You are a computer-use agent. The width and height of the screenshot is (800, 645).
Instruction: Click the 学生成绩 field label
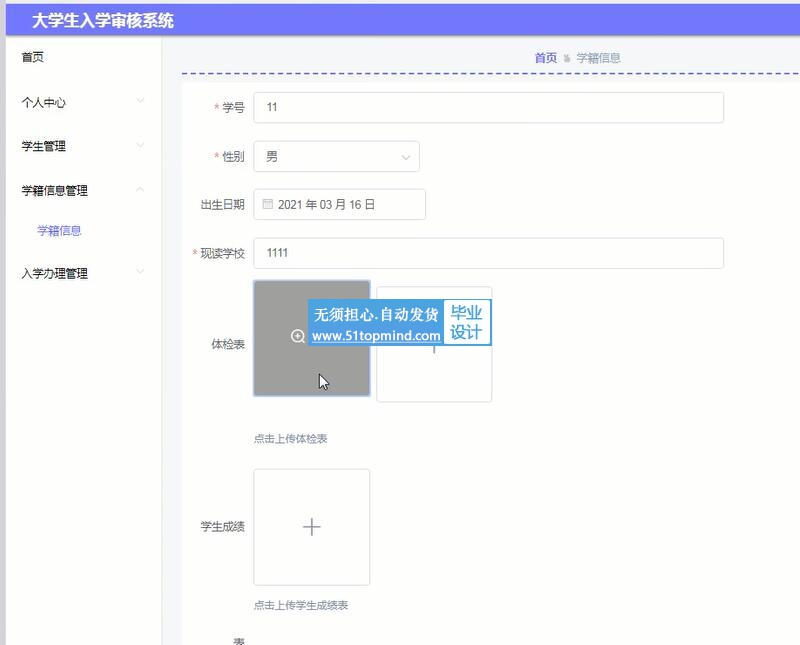[222, 526]
